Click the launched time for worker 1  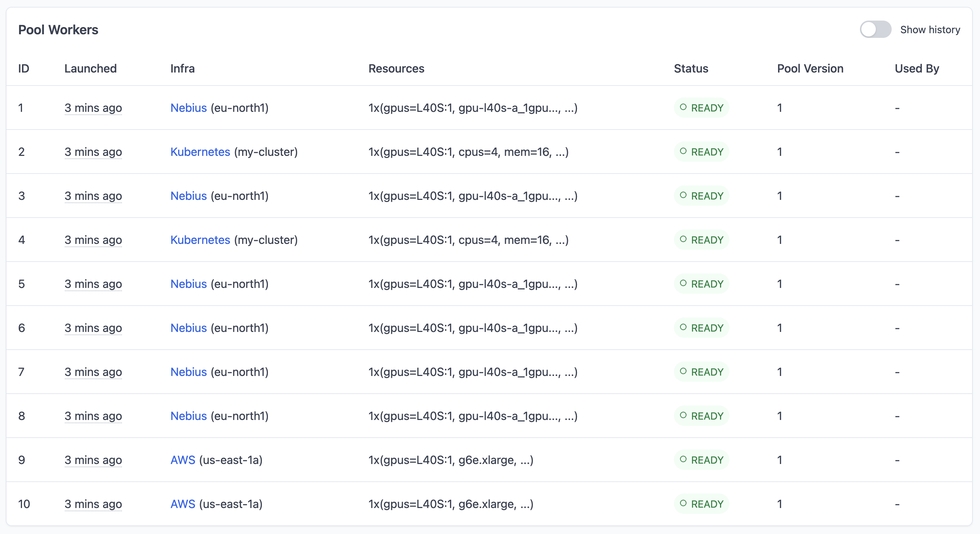pyautogui.click(x=93, y=108)
